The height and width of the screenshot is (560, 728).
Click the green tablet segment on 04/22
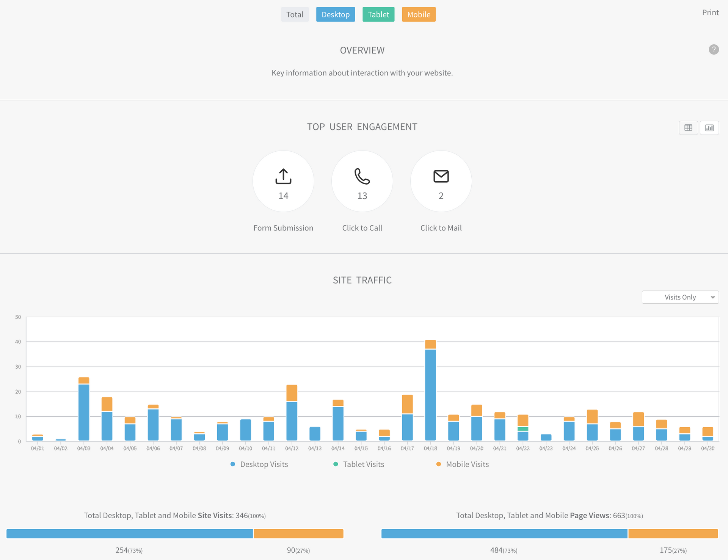pyautogui.click(x=523, y=429)
